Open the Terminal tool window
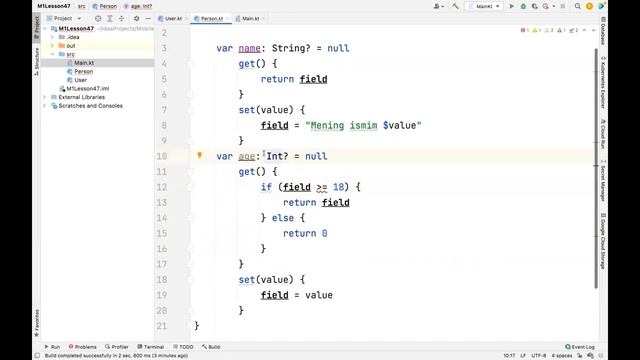This screenshot has height=360, width=640. (x=151, y=347)
